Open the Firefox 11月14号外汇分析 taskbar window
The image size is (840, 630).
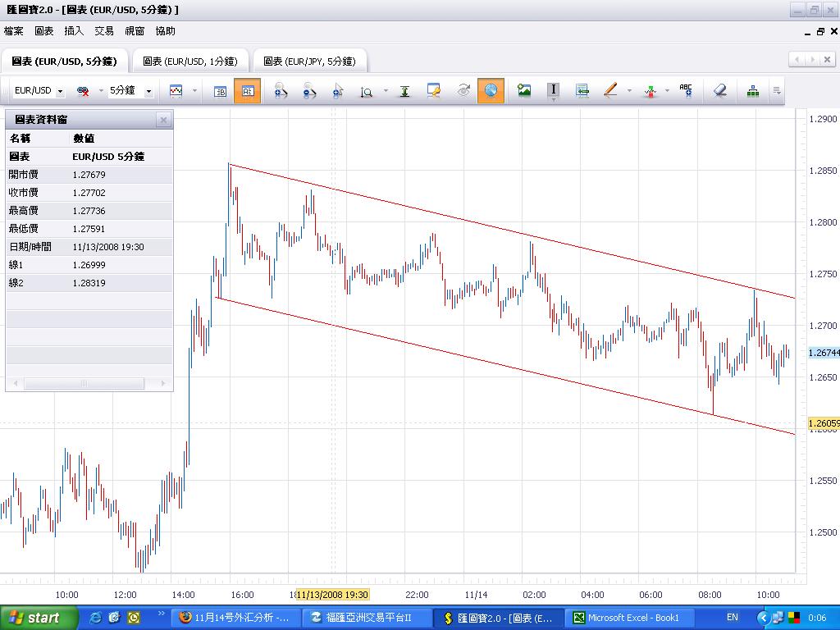coord(235,618)
